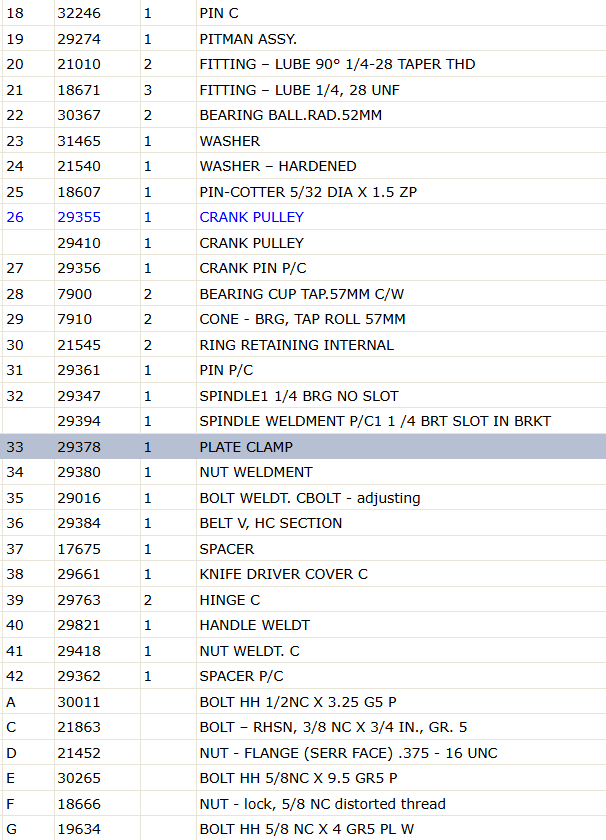Open the blue CRANK PULLEY link
Image resolution: width=606 pixels, height=840 pixels.
click(251, 217)
